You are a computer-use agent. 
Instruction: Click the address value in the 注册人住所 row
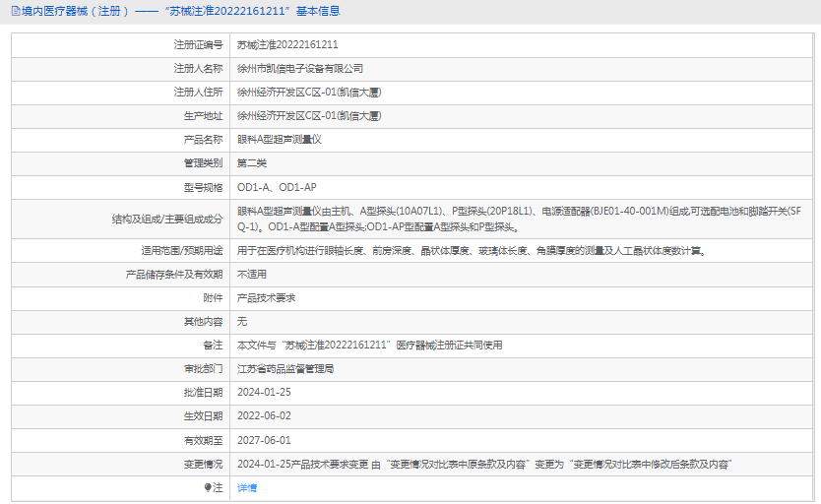(x=309, y=93)
